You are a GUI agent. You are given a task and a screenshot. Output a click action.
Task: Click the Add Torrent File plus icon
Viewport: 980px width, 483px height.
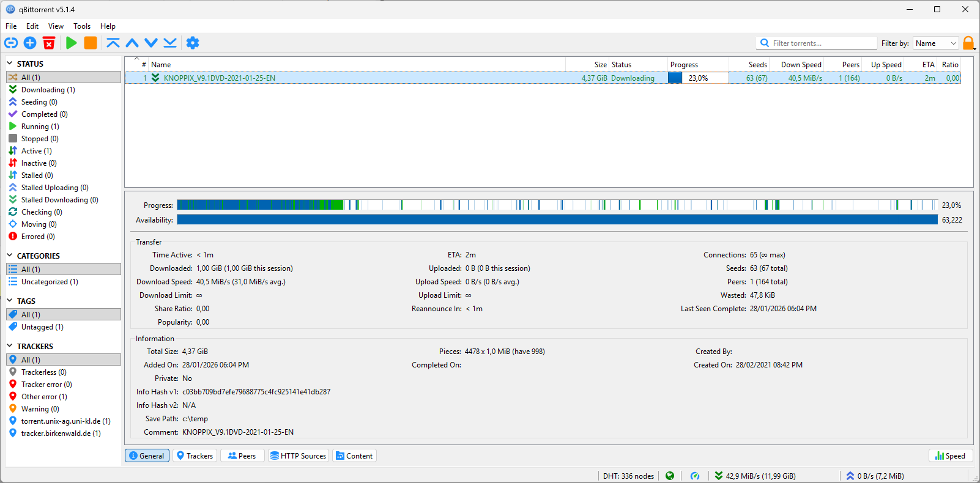[30, 43]
